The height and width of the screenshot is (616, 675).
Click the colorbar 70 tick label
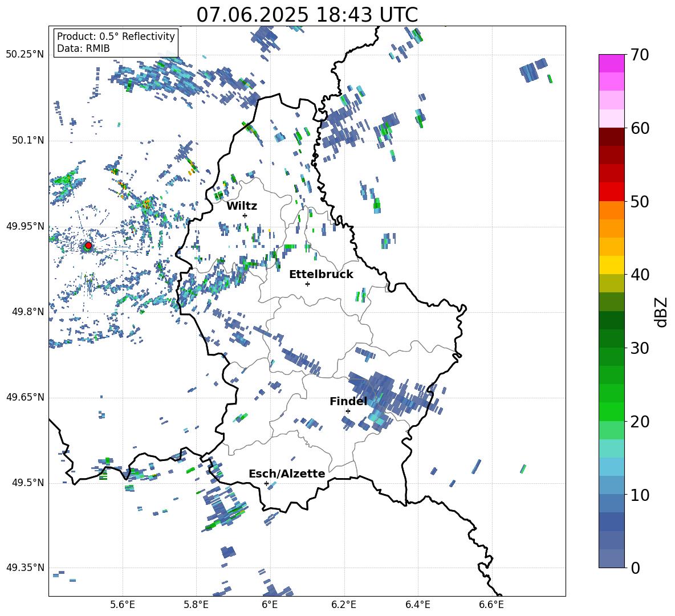pos(640,55)
